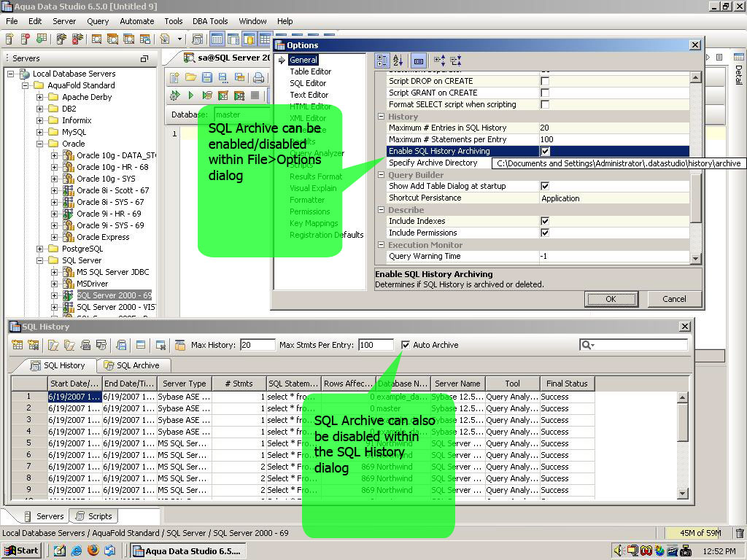Collapse the Query Builder section
The width and height of the screenshot is (747, 560).
tap(381, 175)
